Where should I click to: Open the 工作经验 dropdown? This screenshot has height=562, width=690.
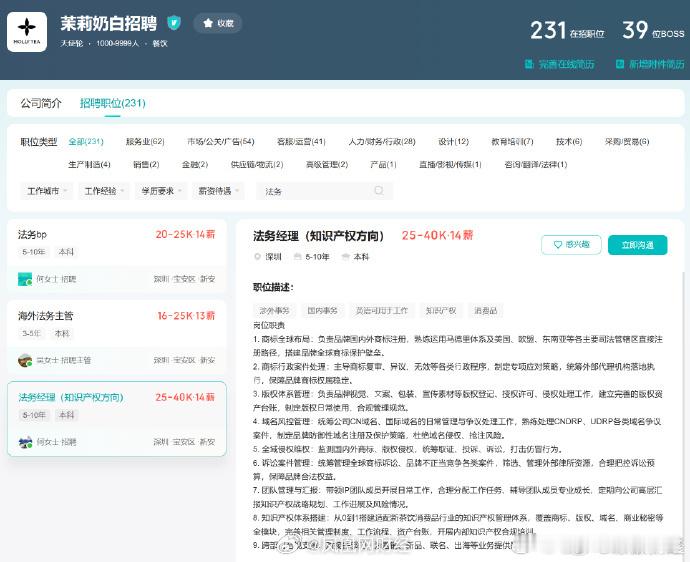pos(104,191)
